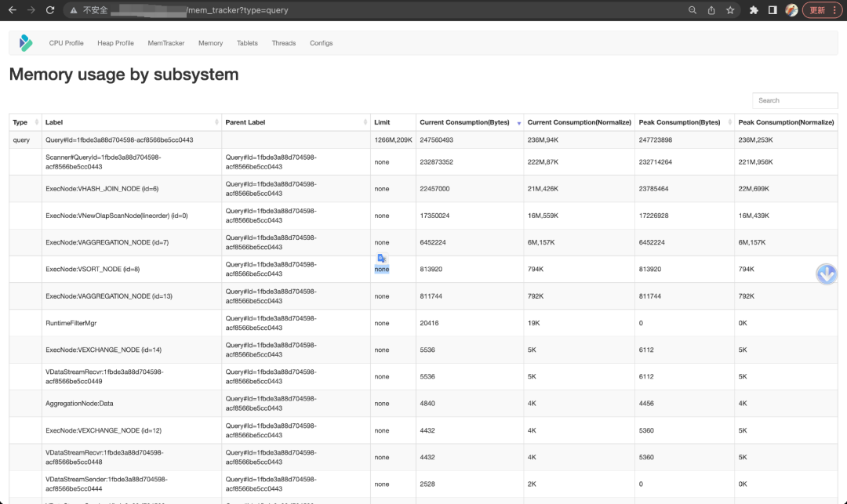Open the browser side panel icon
847x504 pixels.
(772, 10)
